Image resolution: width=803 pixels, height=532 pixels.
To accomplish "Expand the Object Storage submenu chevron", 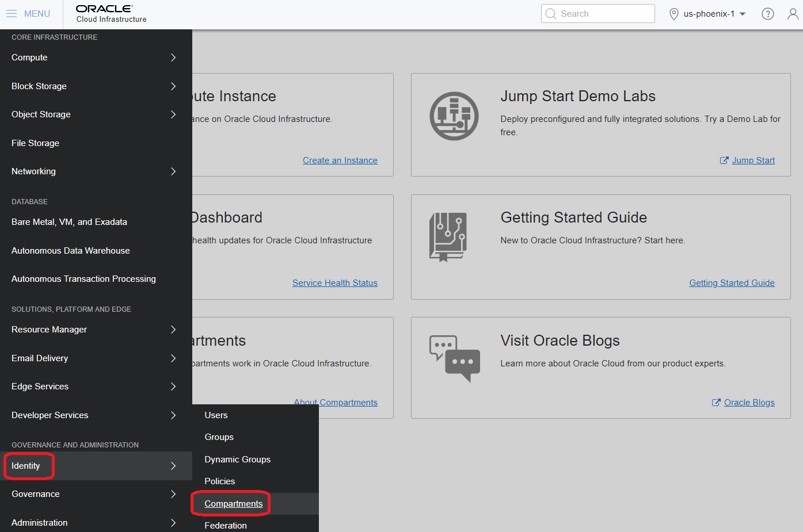I will pyautogui.click(x=173, y=114).
